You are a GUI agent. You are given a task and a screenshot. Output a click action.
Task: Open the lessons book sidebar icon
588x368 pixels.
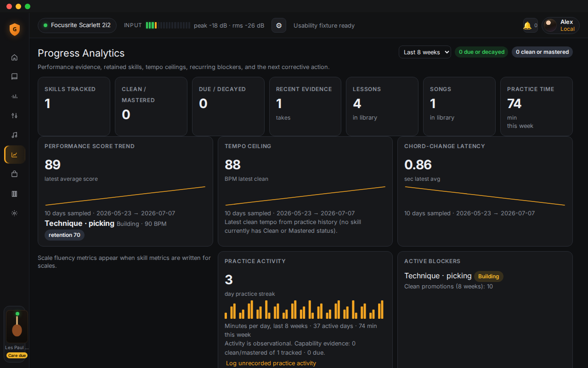[14, 77]
